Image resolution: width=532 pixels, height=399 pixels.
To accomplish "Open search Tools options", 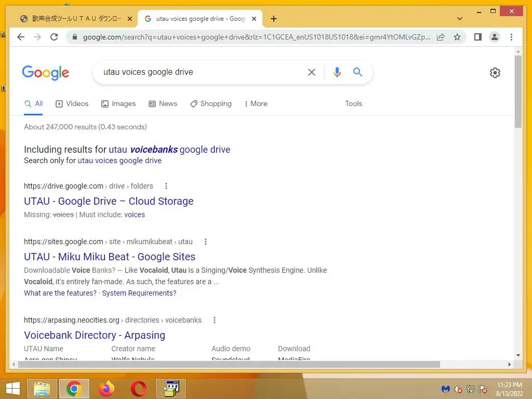I will click(x=353, y=103).
